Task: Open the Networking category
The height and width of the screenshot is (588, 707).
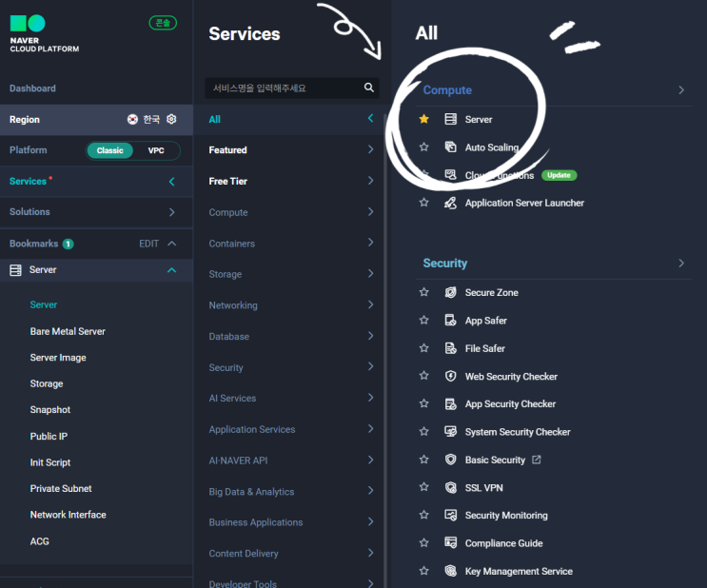Action: 291,305
